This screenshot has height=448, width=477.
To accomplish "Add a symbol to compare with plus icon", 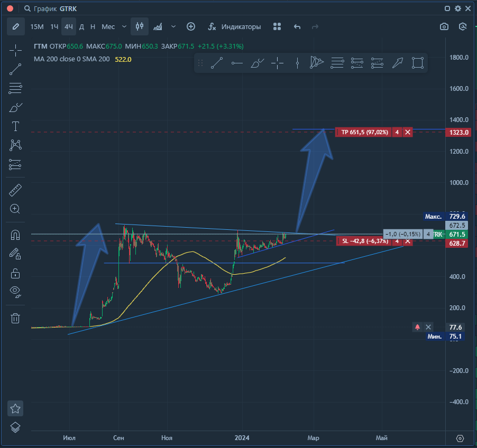I will (x=191, y=27).
